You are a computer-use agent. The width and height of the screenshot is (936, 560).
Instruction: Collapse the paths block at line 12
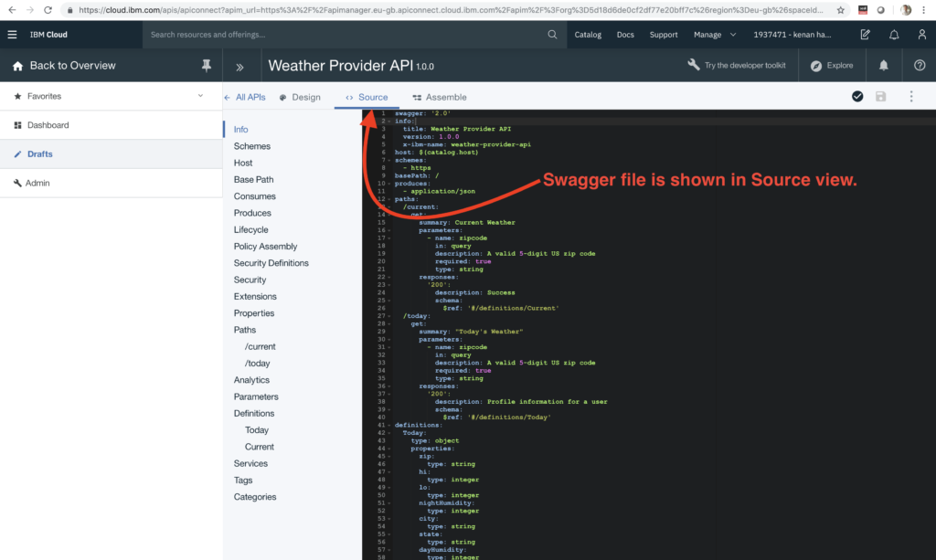[389, 199]
